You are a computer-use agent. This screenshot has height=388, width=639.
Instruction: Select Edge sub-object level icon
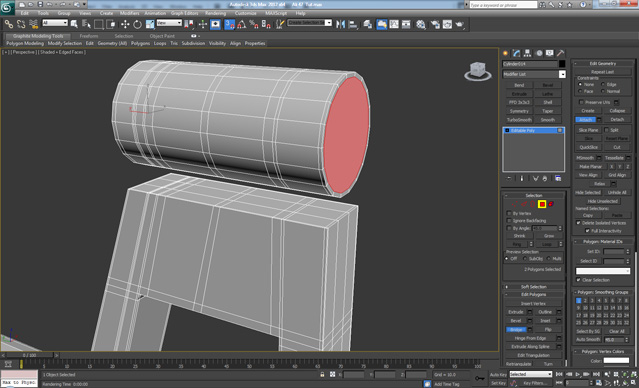(524, 204)
